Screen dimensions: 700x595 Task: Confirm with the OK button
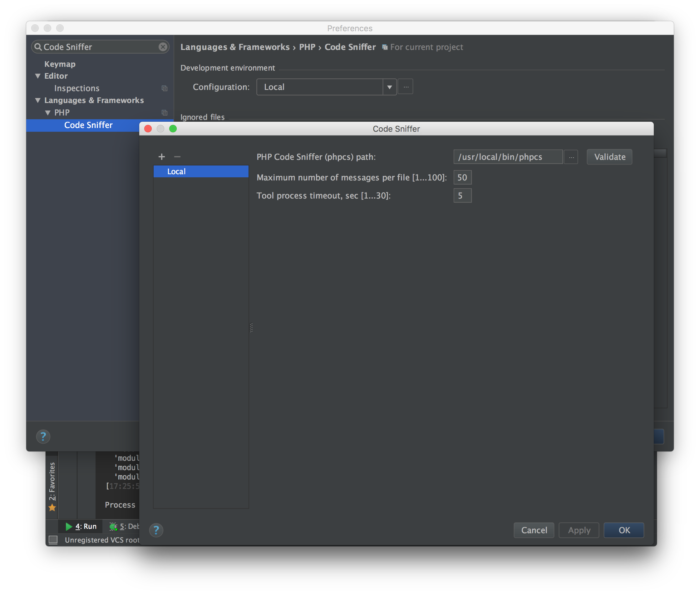624,530
